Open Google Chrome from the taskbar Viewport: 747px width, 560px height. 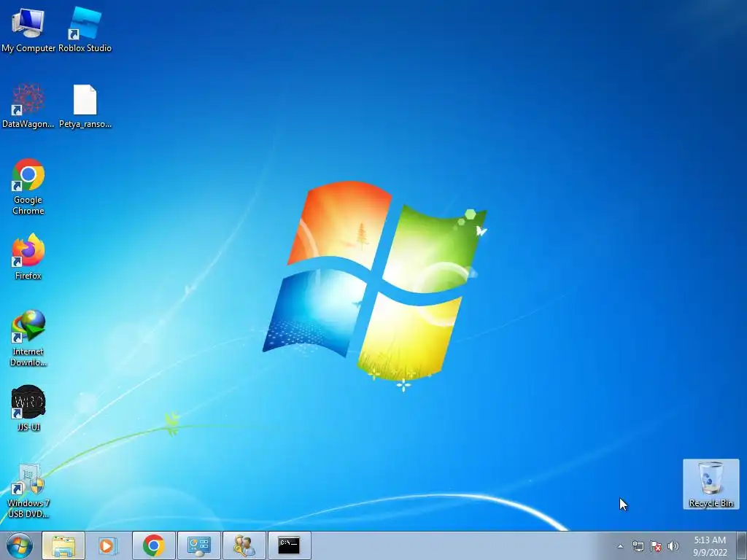[x=153, y=545]
